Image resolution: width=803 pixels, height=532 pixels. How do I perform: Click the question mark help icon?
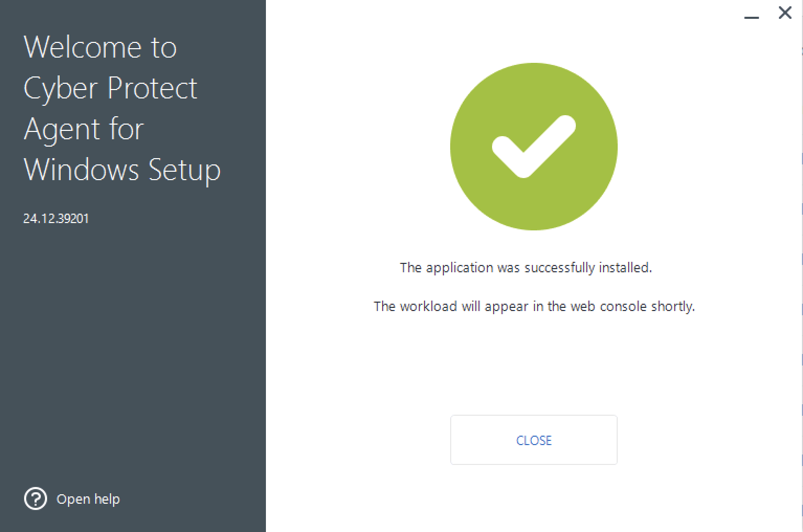(x=36, y=499)
